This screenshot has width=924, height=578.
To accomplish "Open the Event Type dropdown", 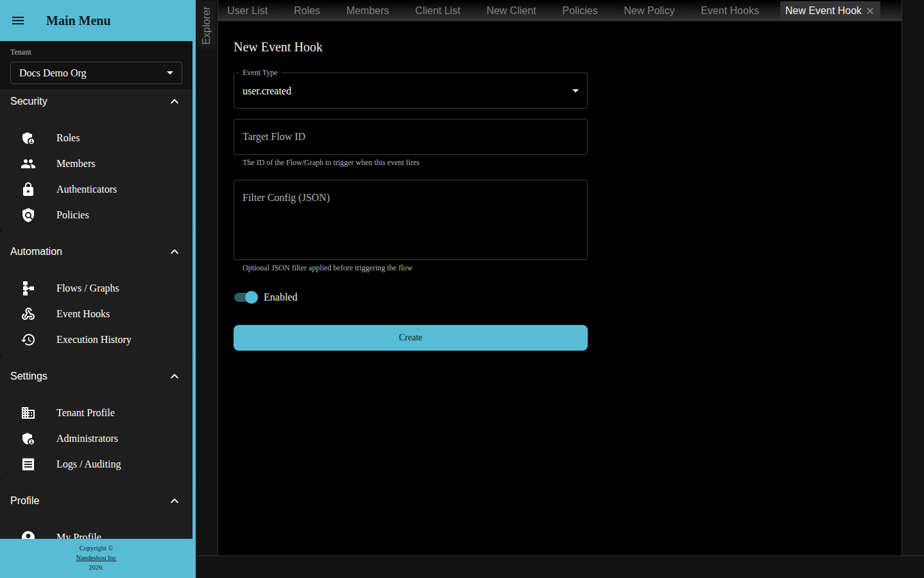I will click(411, 91).
